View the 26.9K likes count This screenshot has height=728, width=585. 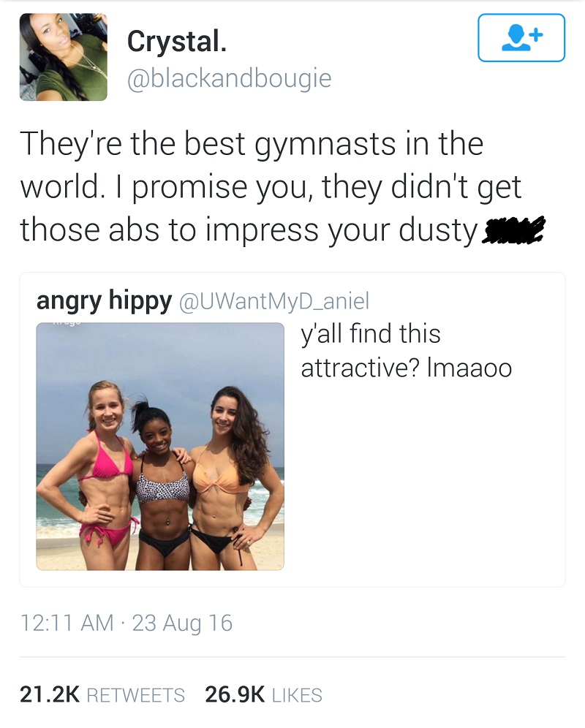point(235,694)
